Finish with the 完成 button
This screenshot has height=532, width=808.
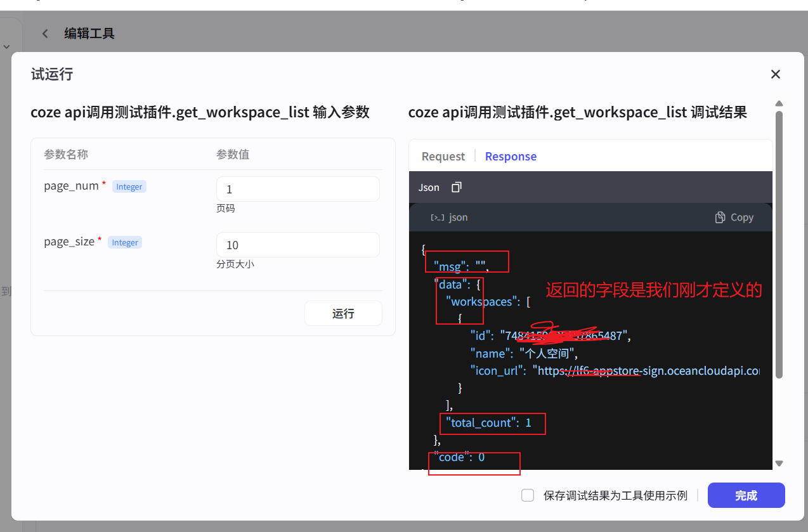[746, 495]
